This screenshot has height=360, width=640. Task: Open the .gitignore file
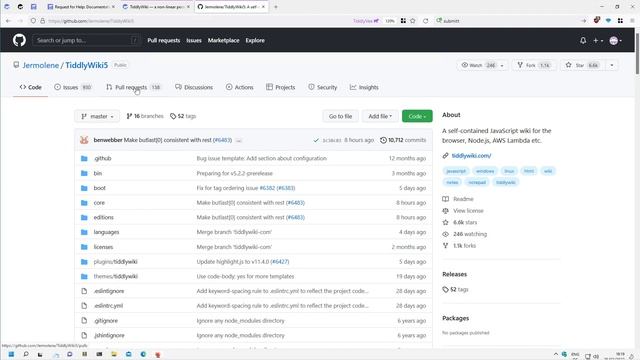click(x=106, y=321)
